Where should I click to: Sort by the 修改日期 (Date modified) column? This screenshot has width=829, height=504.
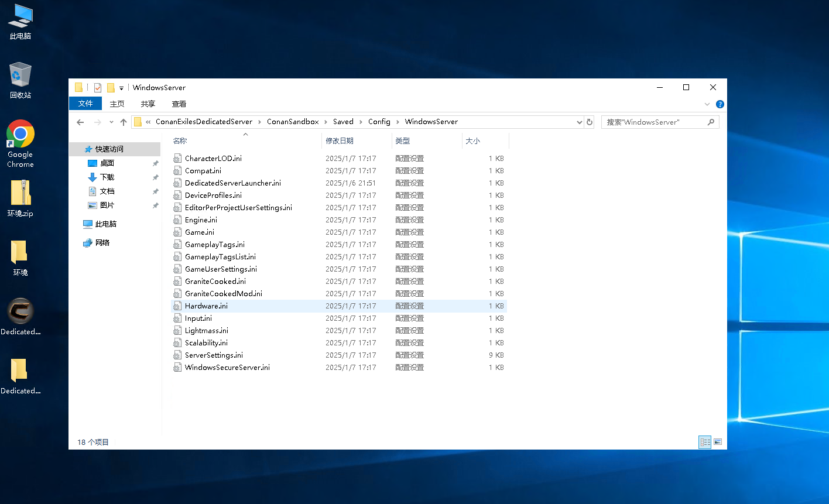(x=357, y=141)
